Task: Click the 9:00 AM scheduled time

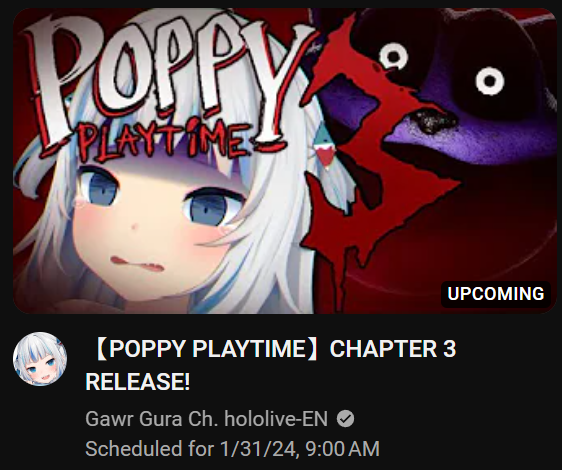Action: click(x=343, y=449)
